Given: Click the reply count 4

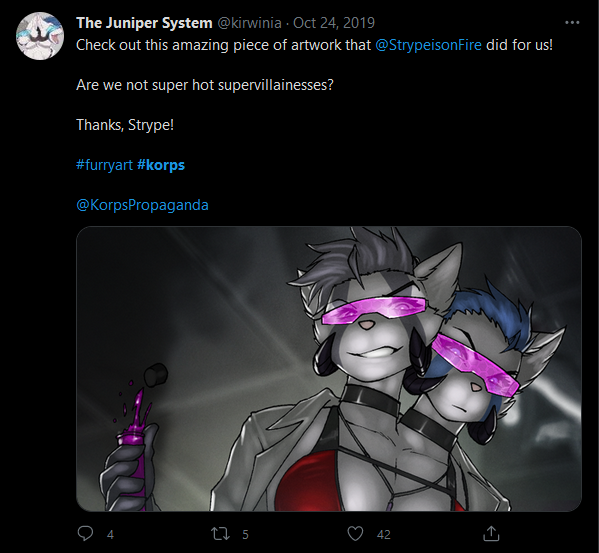Looking at the screenshot, I should pos(110,534).
